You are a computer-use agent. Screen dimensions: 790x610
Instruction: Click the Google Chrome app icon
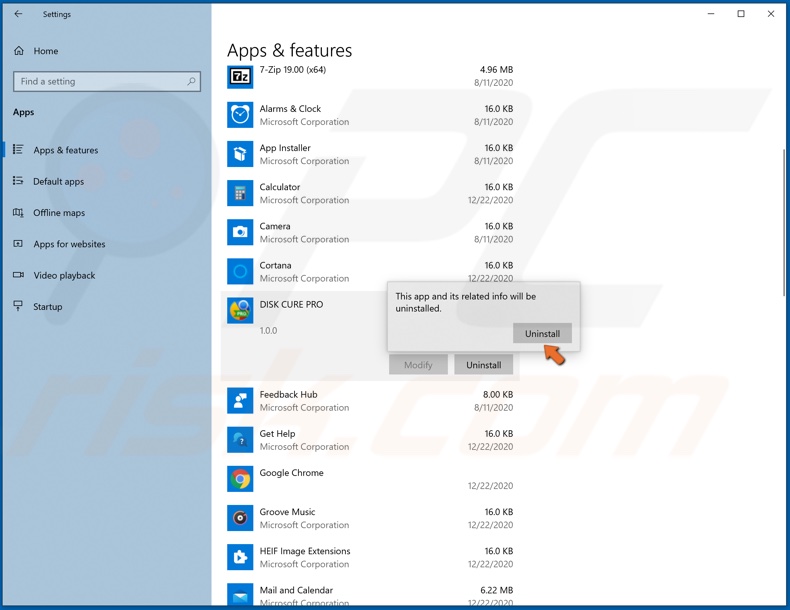click(x=240, y=479)
